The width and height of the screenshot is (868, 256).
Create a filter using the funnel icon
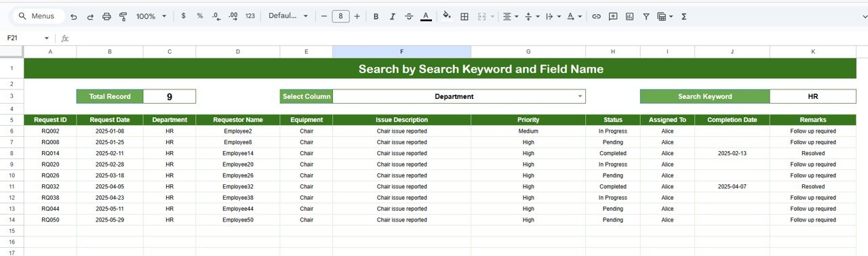(646, 16)
